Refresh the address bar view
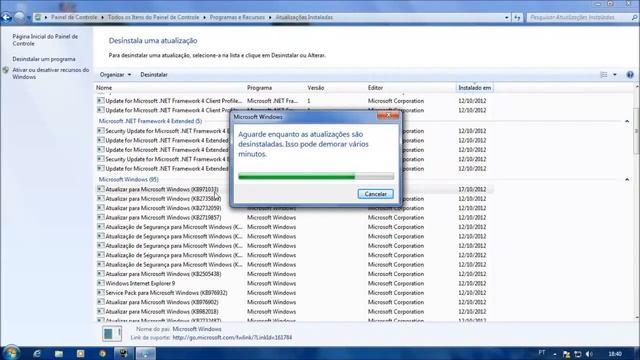 [x=517, y=18]
